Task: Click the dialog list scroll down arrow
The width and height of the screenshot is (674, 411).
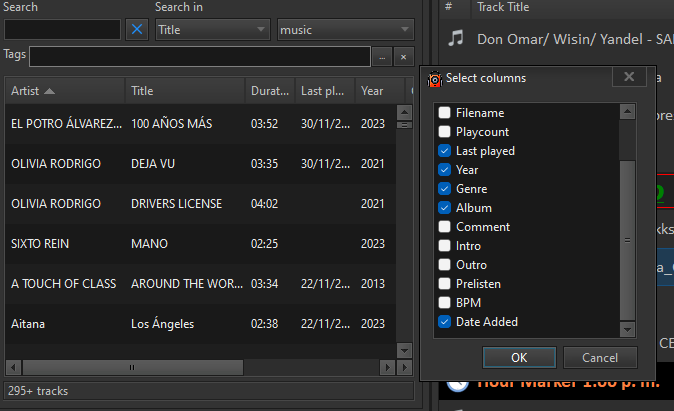Action: pyautogui.click(x=627, y=329)
